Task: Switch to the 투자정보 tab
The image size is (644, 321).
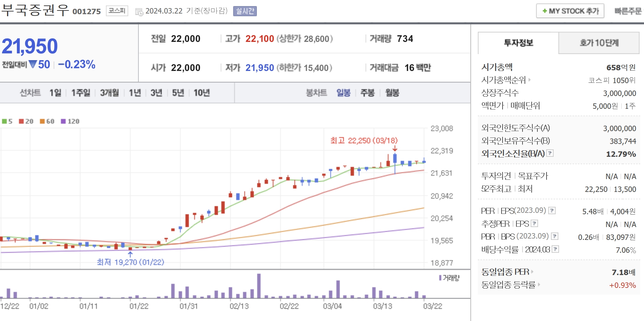Action: click(518, 43)
